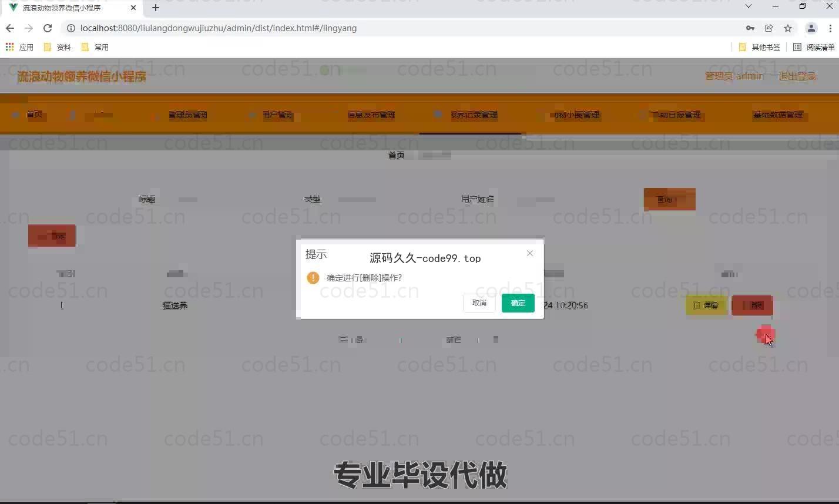Open the 管理员管理 menu item
The width and height of the screenshot is (839, 504).
187,115
